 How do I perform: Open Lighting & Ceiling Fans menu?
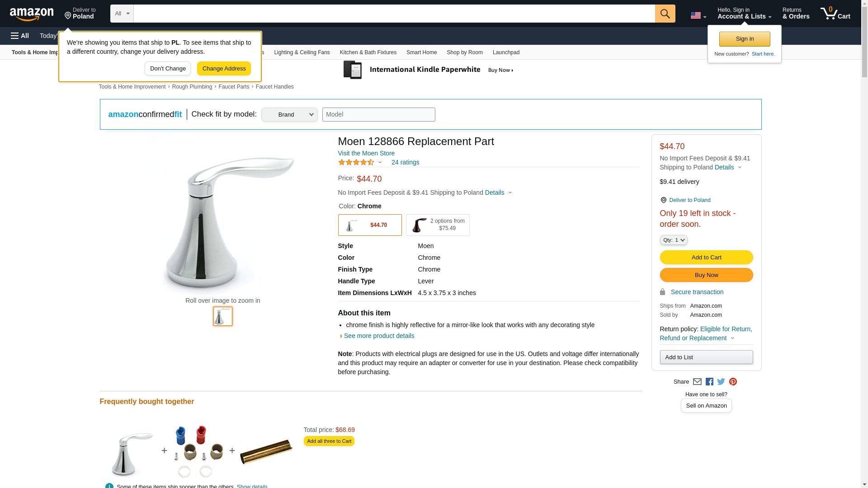point(302,52)
